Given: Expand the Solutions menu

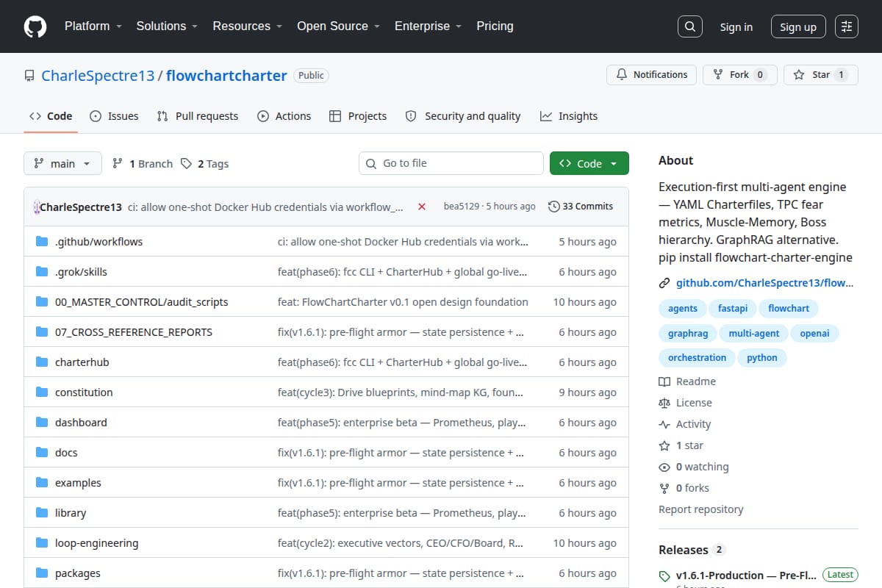Looking at the screenshot, I should (167, 26).
